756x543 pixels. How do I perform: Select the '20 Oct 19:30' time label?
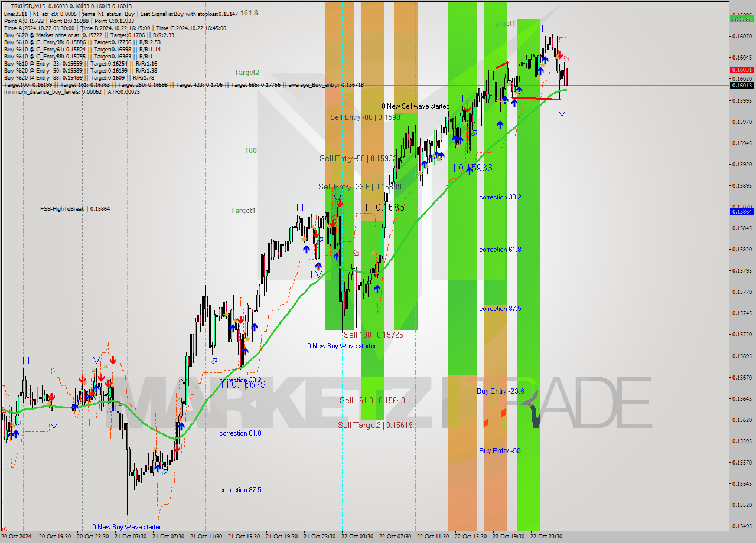[56, 537]
